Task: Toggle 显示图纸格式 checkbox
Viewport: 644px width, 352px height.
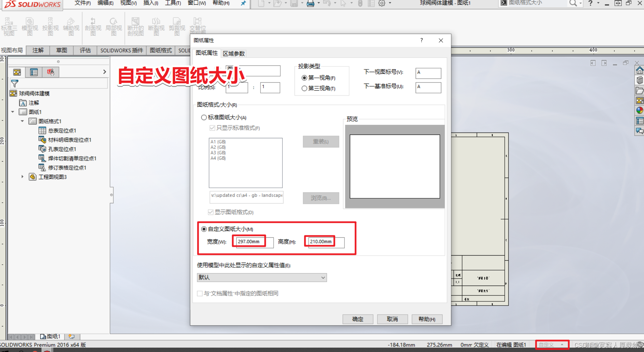Action: [x=211, y=212]
